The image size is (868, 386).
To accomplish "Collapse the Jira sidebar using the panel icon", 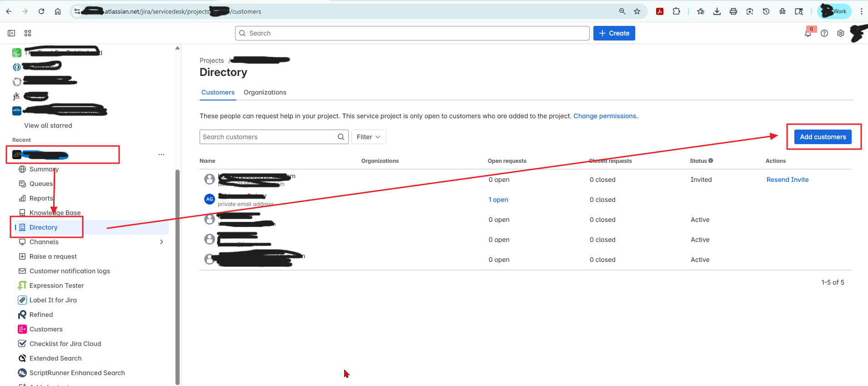I will (11, 33).
